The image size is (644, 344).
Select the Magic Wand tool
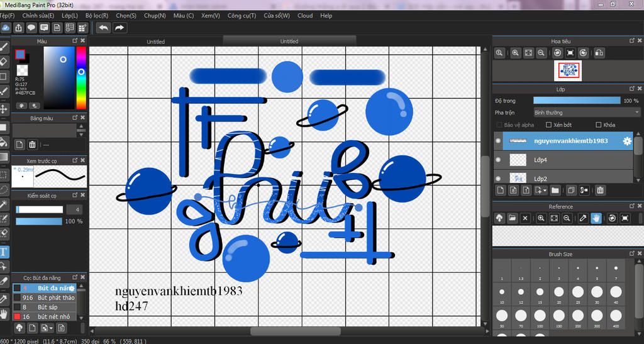pyautogui.click(x=4, y=204)
